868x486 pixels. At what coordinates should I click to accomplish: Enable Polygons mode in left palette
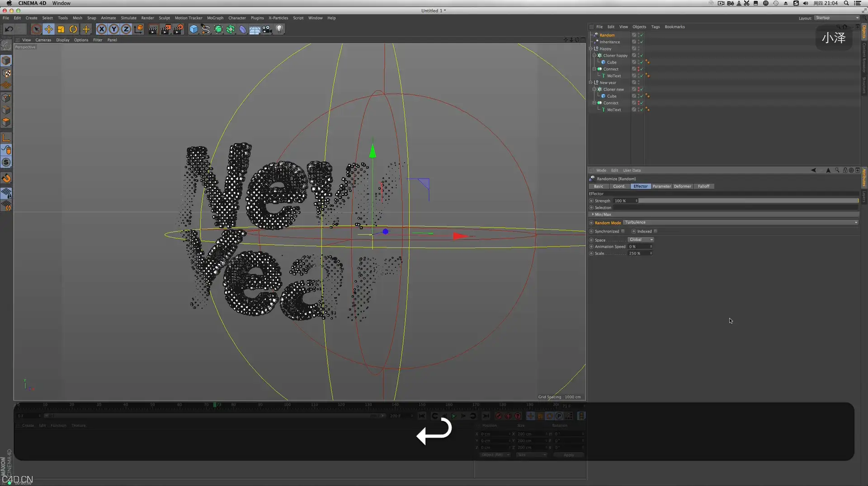click(6, 122)
